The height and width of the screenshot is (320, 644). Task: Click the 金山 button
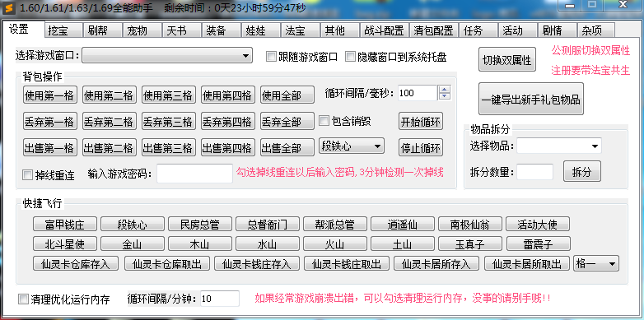tap(133, 244)
